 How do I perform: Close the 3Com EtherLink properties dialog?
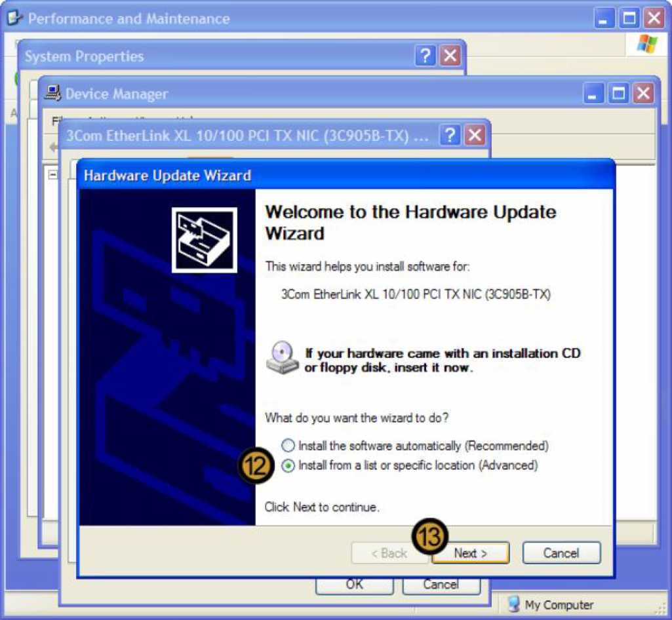475,136
